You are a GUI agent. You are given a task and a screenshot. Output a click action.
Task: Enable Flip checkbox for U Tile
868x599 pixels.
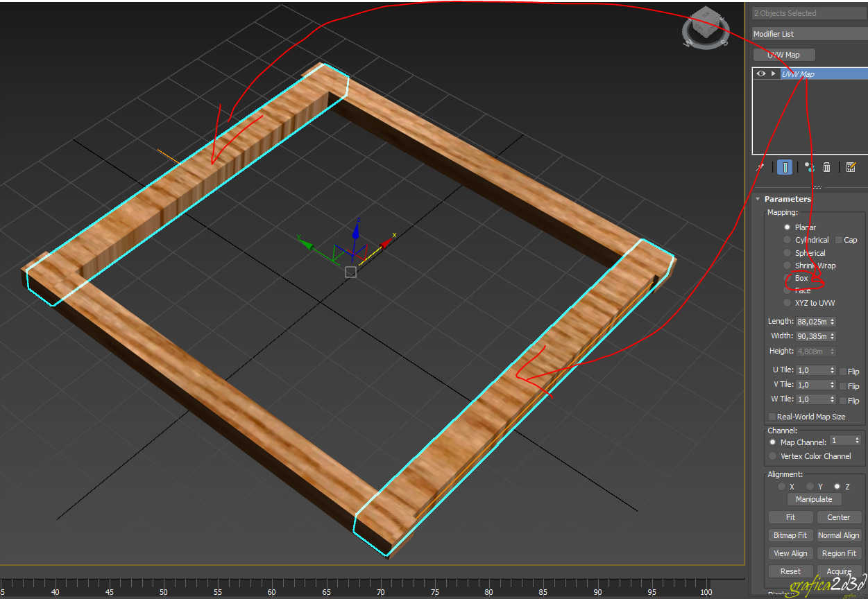point(842,372)
